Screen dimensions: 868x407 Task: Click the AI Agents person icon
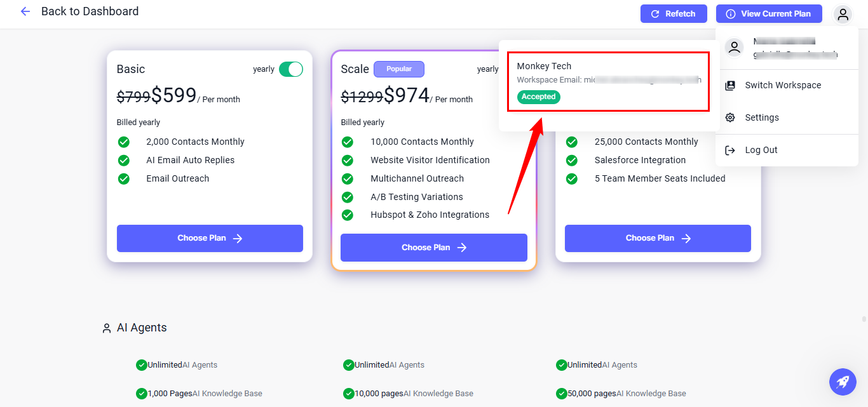point(107,328)
